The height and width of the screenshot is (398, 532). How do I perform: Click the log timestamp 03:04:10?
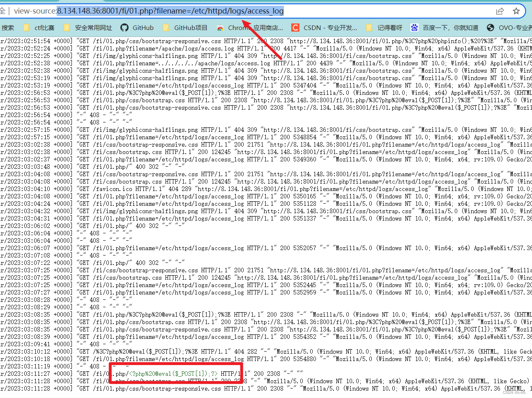click(37, 189)
